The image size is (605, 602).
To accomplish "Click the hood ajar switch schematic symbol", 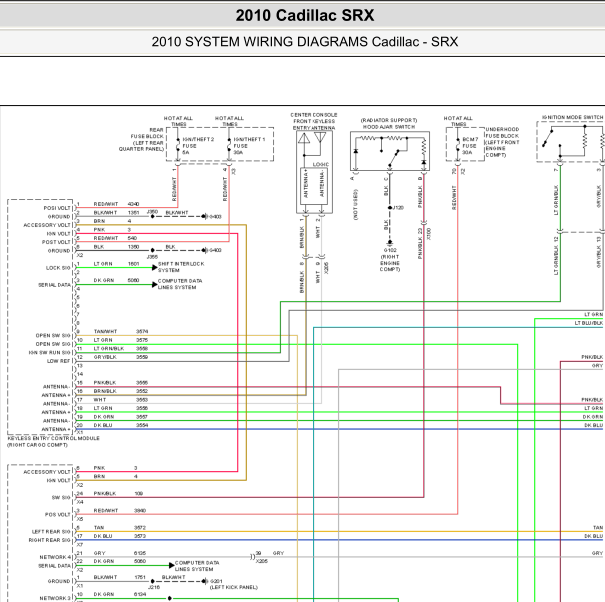I will click(x=390, y=151).
